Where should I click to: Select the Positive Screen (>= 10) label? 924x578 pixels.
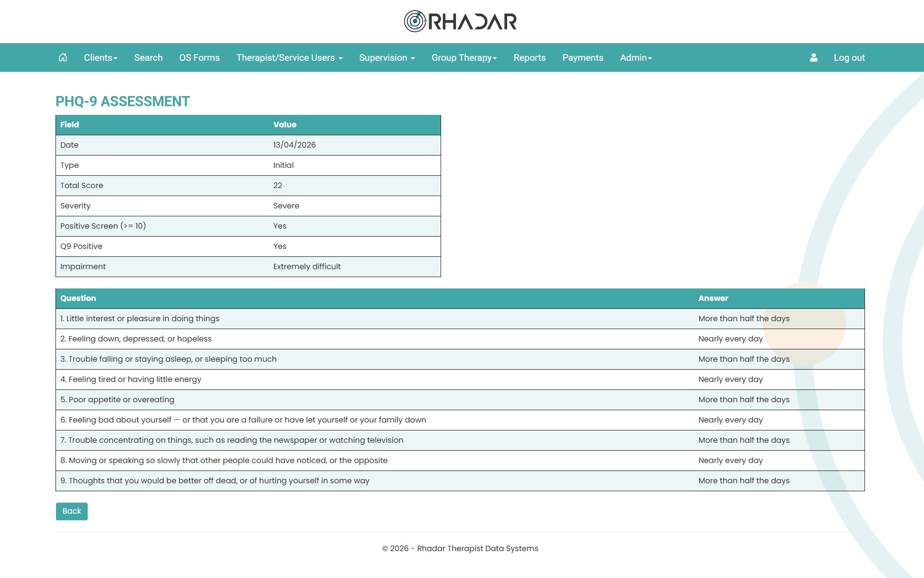(x=103, y=226)
